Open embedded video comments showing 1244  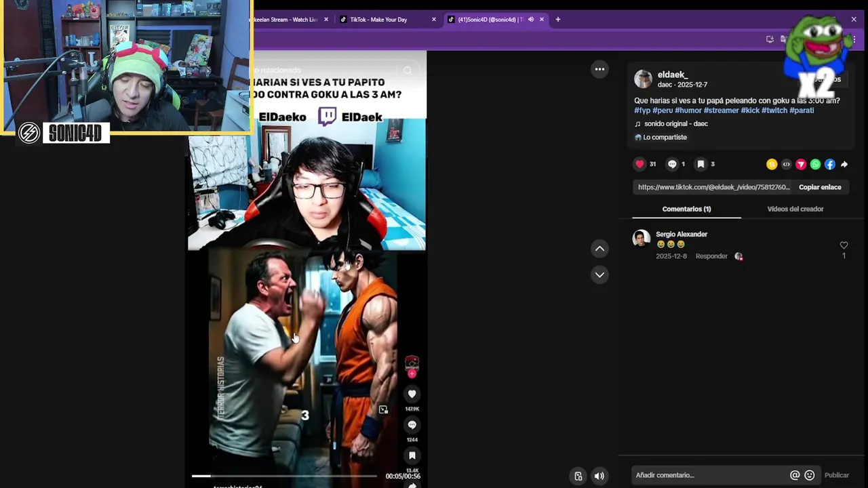pyautogui.click(x=412, y=425)
